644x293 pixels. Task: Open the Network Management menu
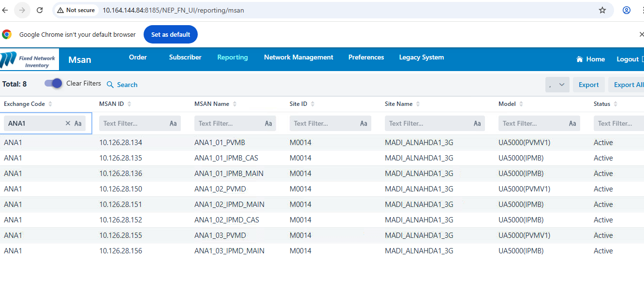298,57
